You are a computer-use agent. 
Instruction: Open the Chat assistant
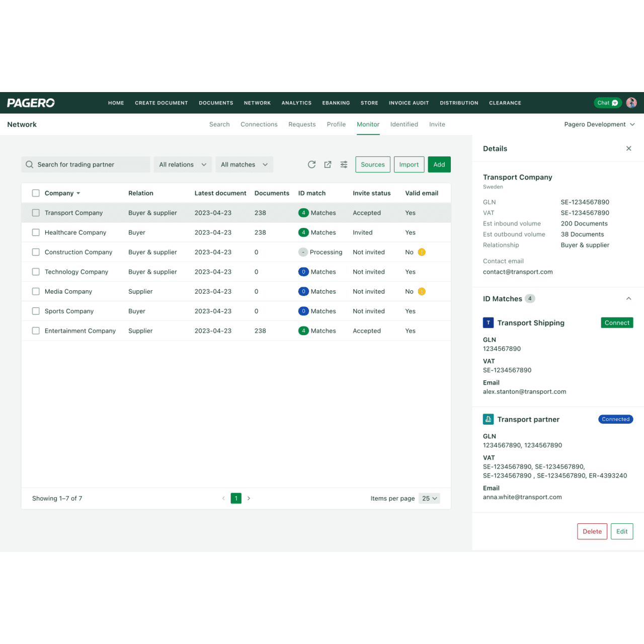click(x=607, y=103)
